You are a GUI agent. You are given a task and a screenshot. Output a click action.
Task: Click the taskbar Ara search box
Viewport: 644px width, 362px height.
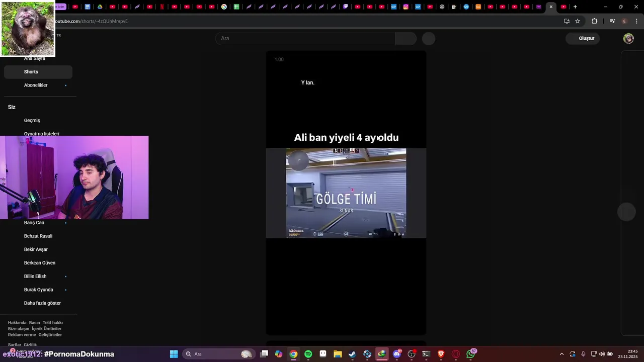click(x=218, y=354)
